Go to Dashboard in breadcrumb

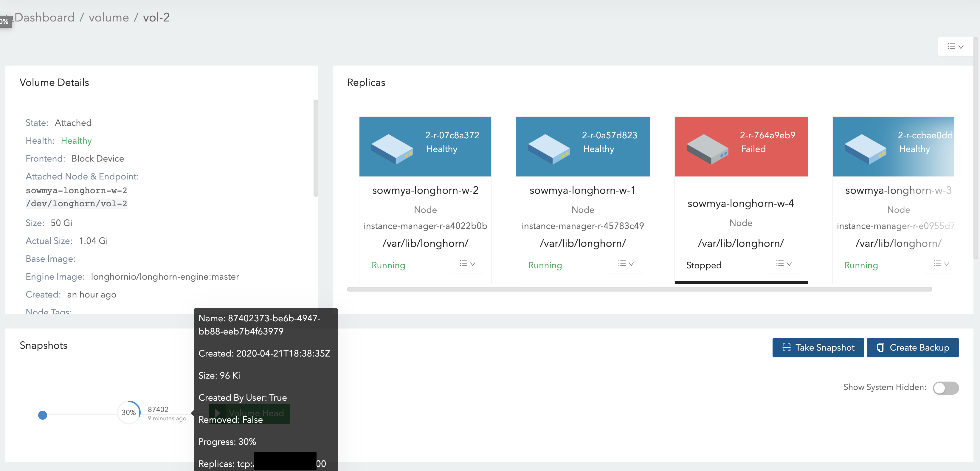(44, 18)
